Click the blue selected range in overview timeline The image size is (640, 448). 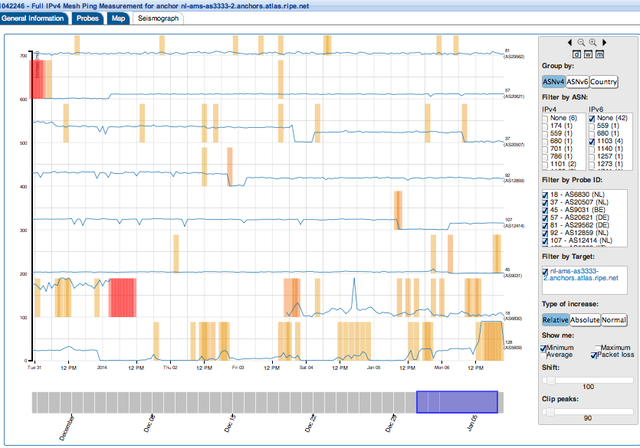click(457, 402)
